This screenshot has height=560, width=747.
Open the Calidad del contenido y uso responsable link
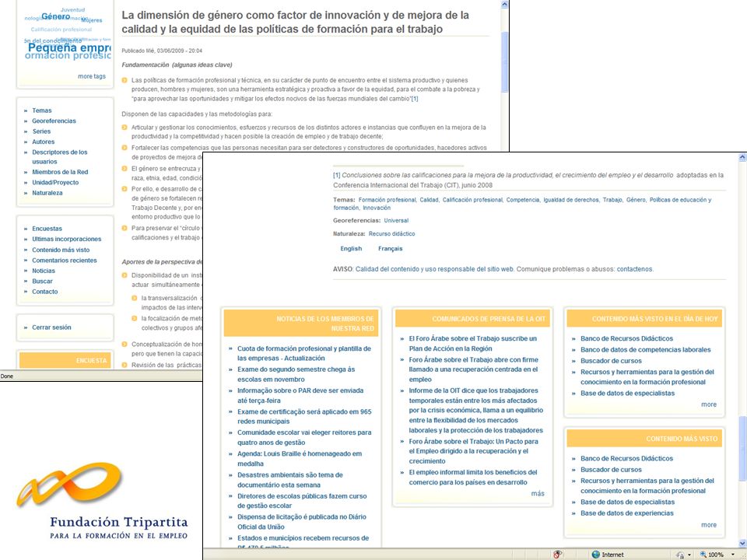[x=434, y=269]
